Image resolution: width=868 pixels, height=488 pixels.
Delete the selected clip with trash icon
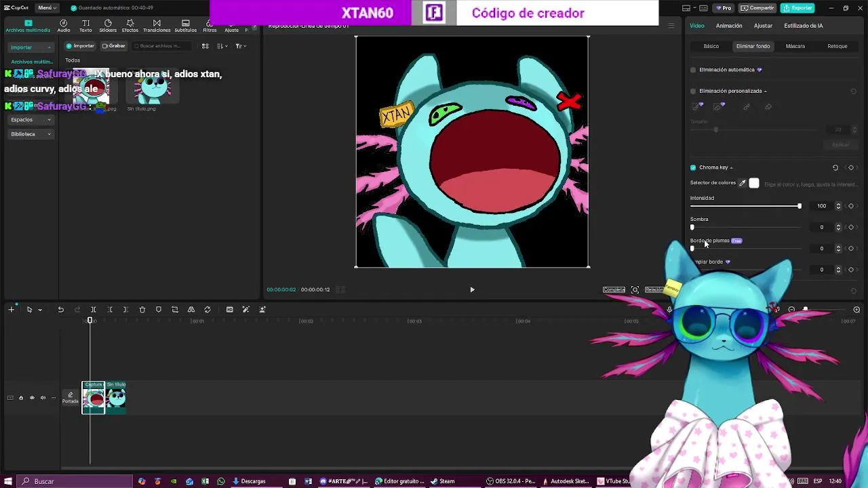tap(142, 310)
